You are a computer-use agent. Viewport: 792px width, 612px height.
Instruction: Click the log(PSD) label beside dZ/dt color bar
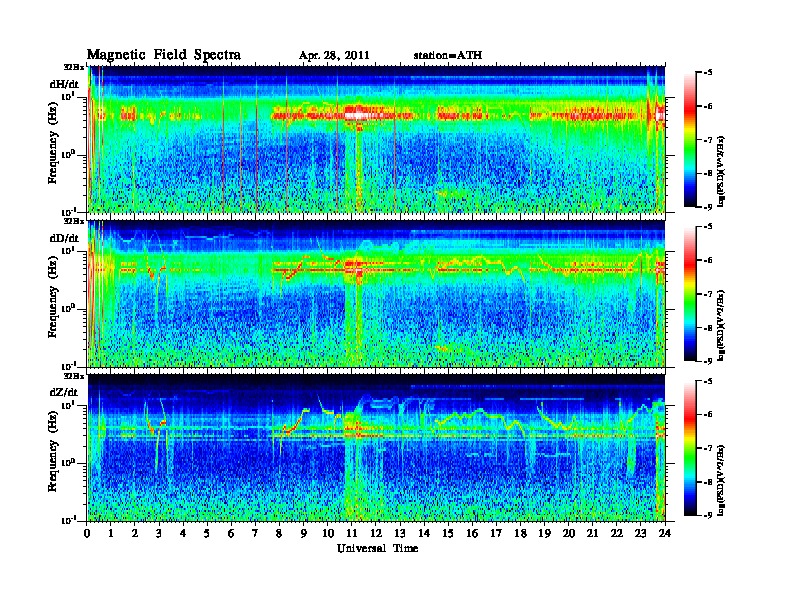[x=722, y=480]
